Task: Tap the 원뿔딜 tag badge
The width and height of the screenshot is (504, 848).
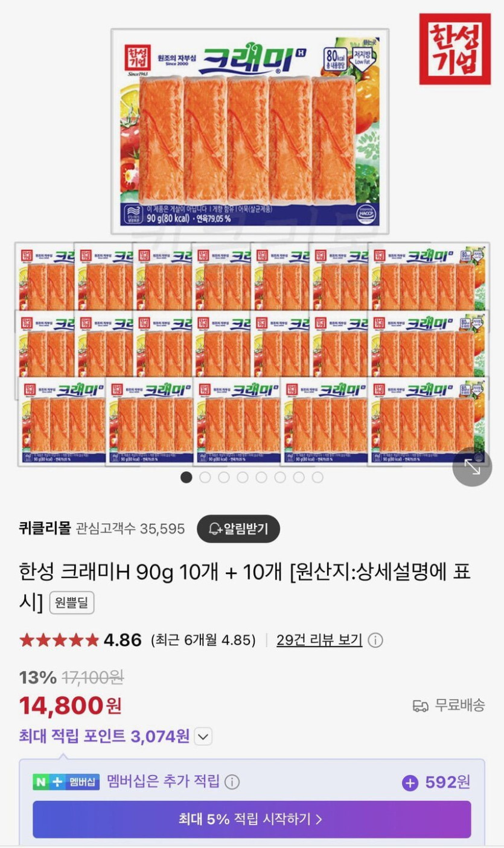Action: point(72,602)
